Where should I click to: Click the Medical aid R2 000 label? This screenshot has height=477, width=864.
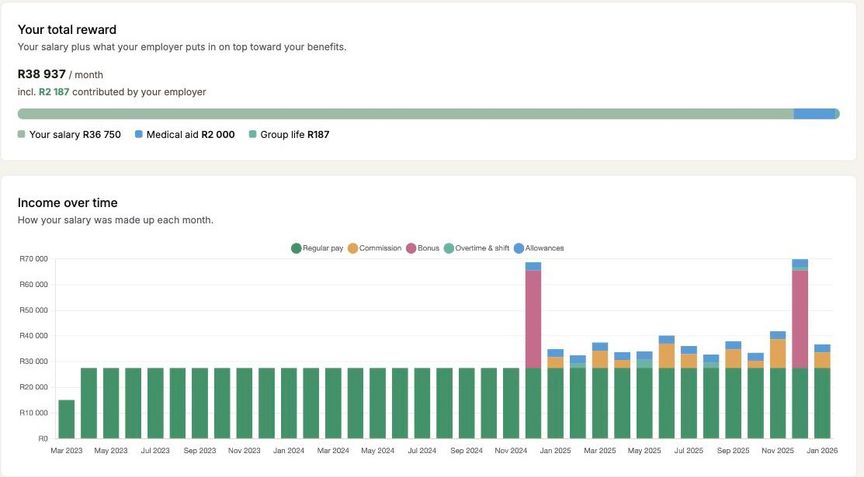coord(191,134)
